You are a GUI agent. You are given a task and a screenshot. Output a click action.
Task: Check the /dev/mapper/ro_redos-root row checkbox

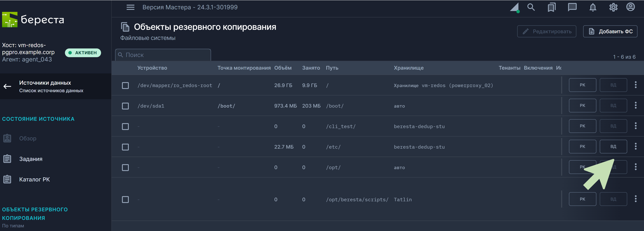point(125,86)
